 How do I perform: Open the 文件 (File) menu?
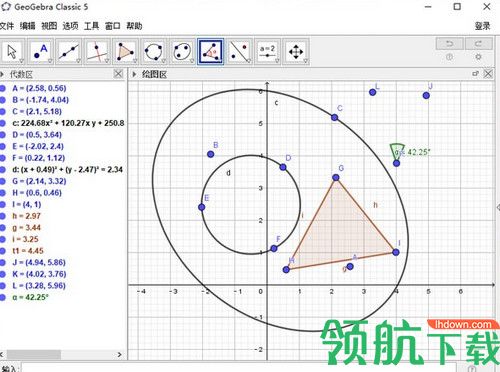point(6,26)
